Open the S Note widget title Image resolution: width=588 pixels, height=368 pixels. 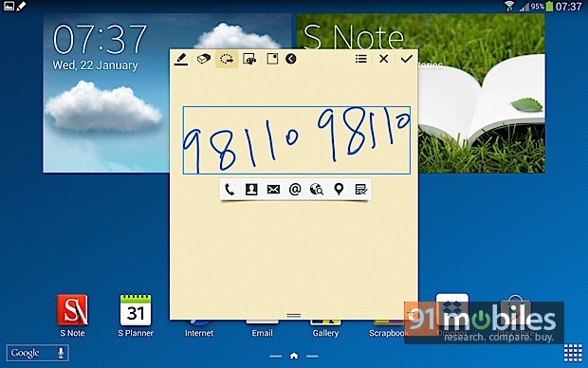click(353, 38)
